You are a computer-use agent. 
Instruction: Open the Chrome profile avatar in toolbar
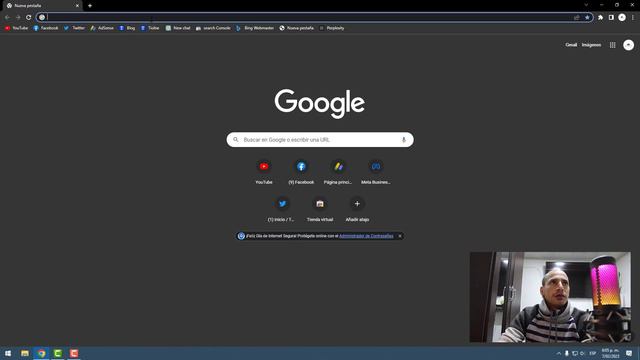pos(622,17)
